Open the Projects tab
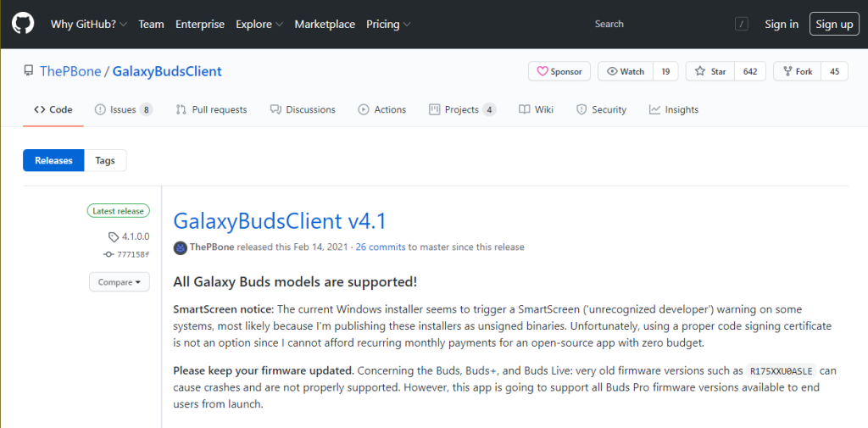 [x=462, y=109]
